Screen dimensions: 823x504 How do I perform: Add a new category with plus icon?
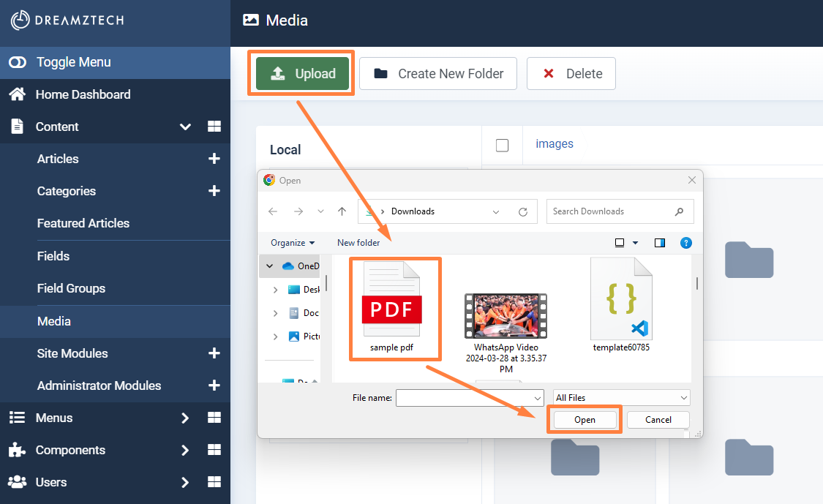tap(214, 191)
